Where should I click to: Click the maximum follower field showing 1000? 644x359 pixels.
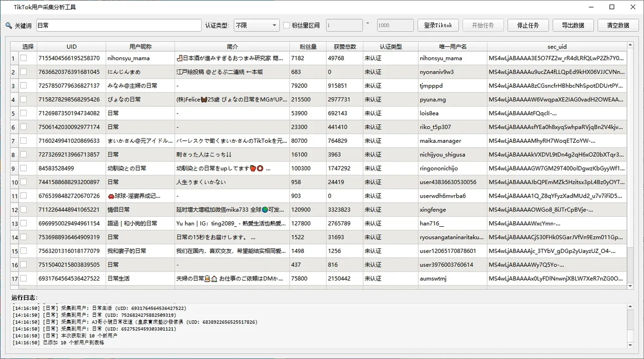click(395, 25)
